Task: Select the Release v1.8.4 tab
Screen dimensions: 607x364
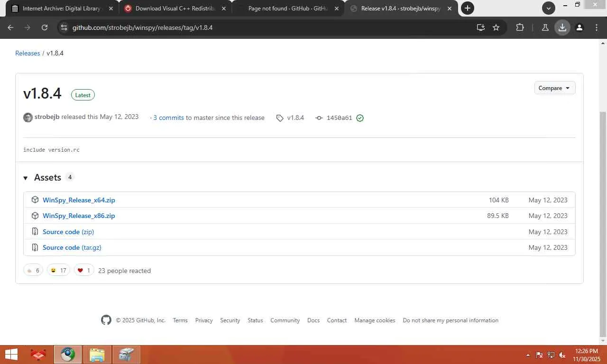Action: tap(400, 8)
